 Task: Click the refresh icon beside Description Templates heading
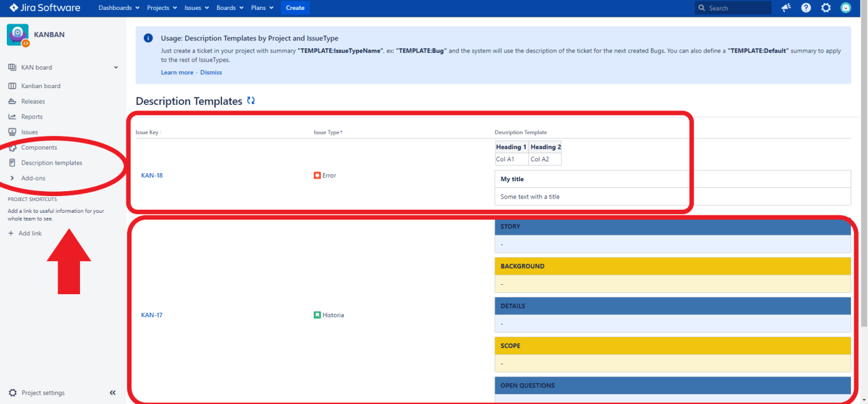(251, 101)
